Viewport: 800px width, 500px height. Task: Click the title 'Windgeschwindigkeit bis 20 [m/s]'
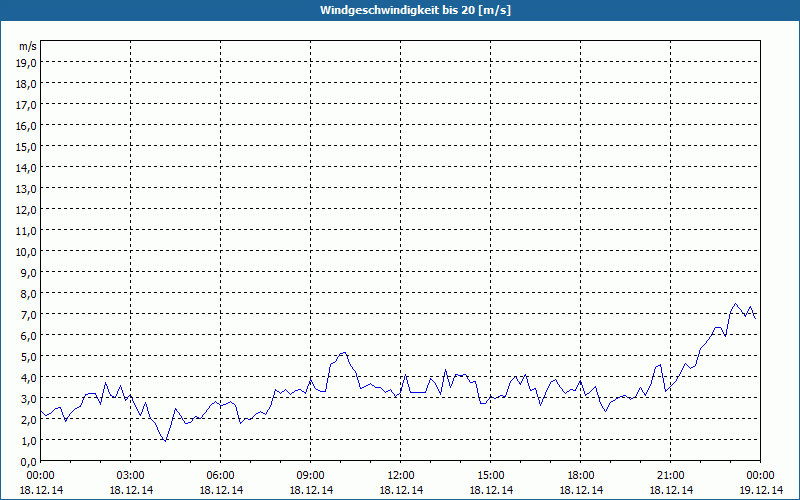415,10
